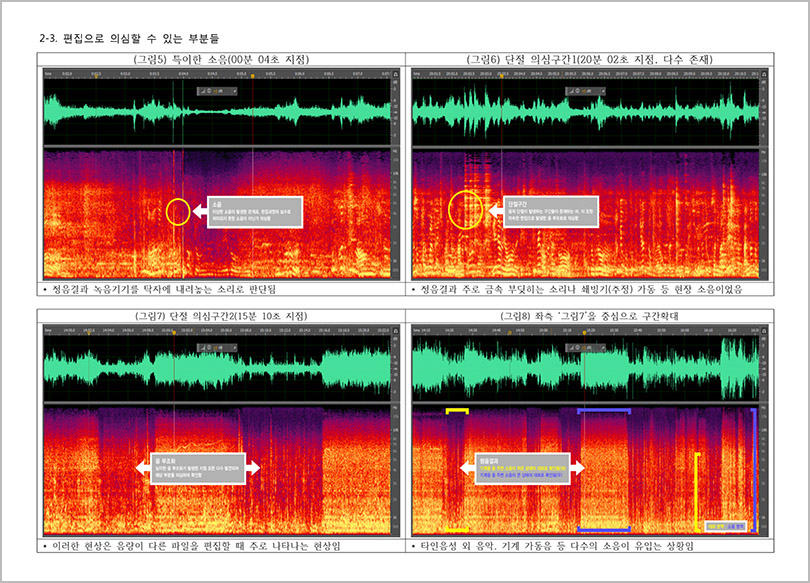Click the yellow circle marker in Figure 5 spectrogram
This screenshot has height=583, width=810.
(177, 211)
